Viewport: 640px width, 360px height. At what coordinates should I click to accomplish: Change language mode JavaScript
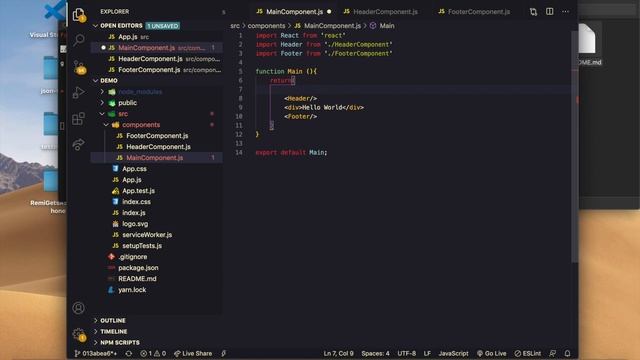pos(453,353)
